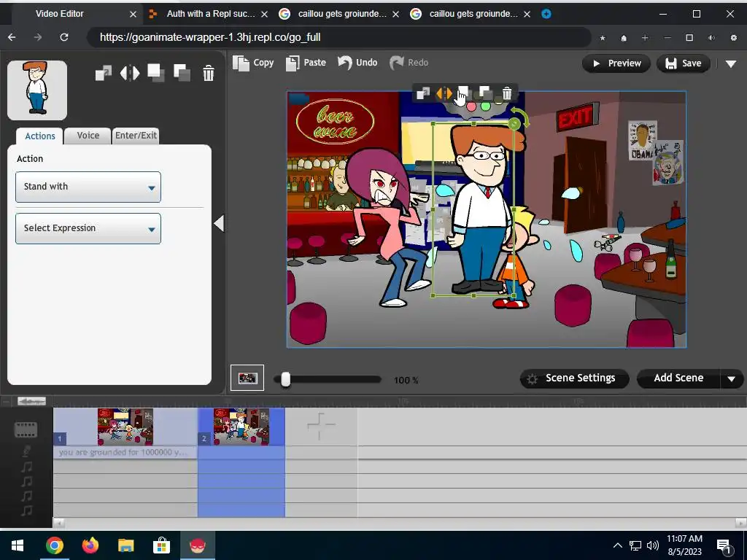
Task: Click the 'you are grounded for 1000000 y...' voice clip
Action: pos(125,452)
